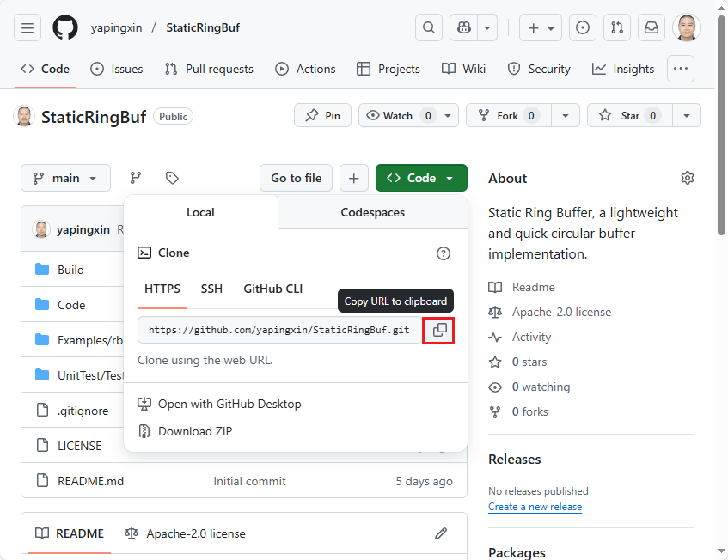Add file using the plus button
Viewport: 728px width, 560px height.
[354, 178]
